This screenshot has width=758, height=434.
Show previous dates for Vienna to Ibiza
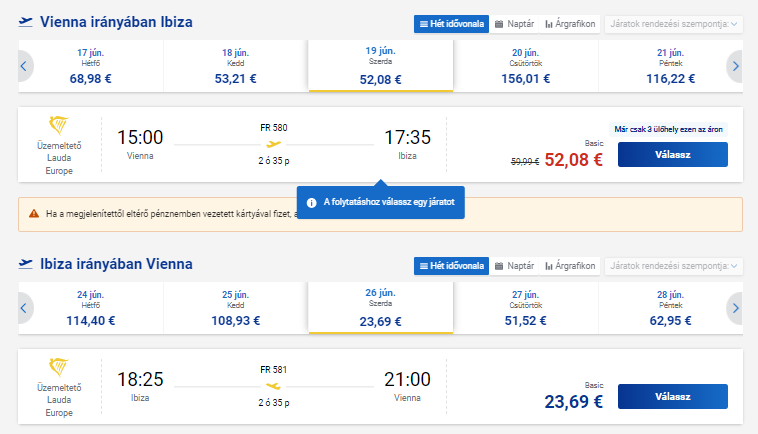24,66
